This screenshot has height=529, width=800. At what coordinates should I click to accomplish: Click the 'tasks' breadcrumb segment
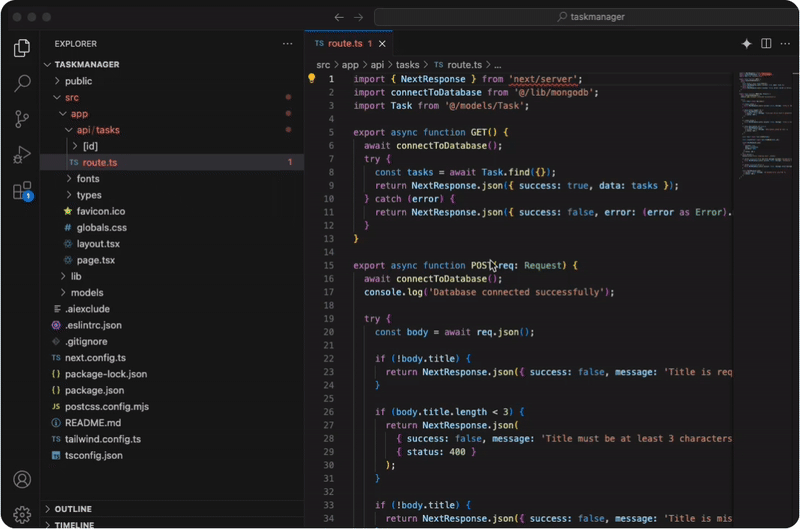click(x=407, y=64)
